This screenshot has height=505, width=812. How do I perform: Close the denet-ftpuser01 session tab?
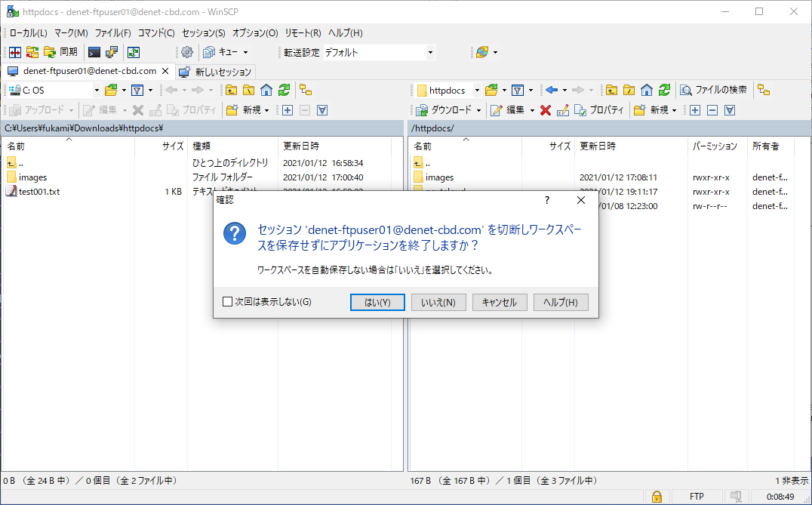pyautogui.click(x=166, y=71)
